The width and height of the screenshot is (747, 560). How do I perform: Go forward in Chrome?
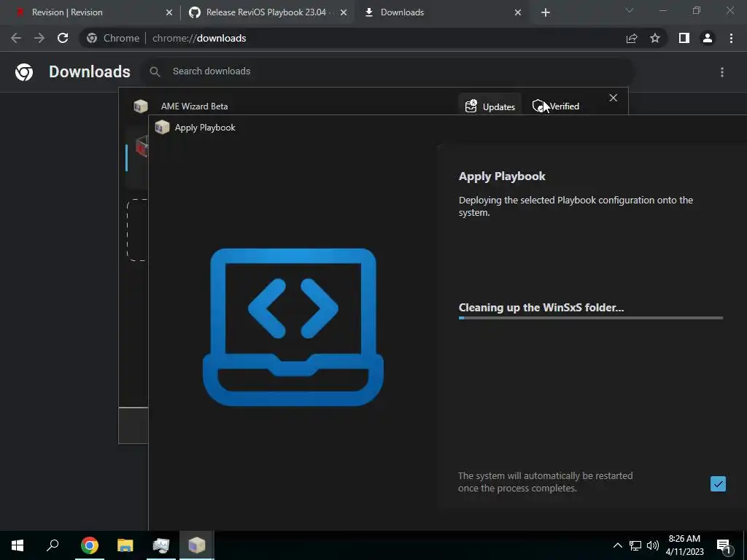pos(39,38)
